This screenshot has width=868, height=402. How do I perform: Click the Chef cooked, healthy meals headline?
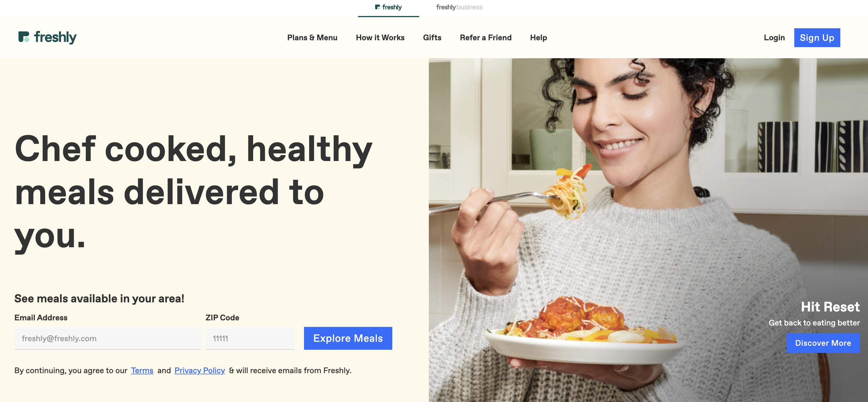pos(193,192)
